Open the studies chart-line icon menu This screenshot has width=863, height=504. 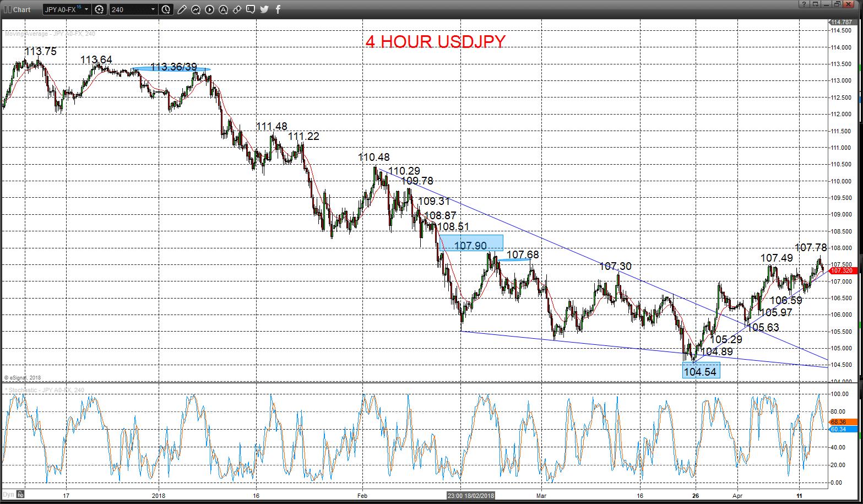(x=196, y=9)
